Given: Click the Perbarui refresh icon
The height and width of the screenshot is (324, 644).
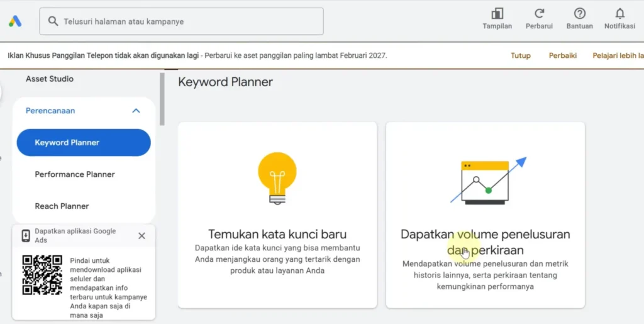Looking at the screenshot, I should click(x=539, y=14).
